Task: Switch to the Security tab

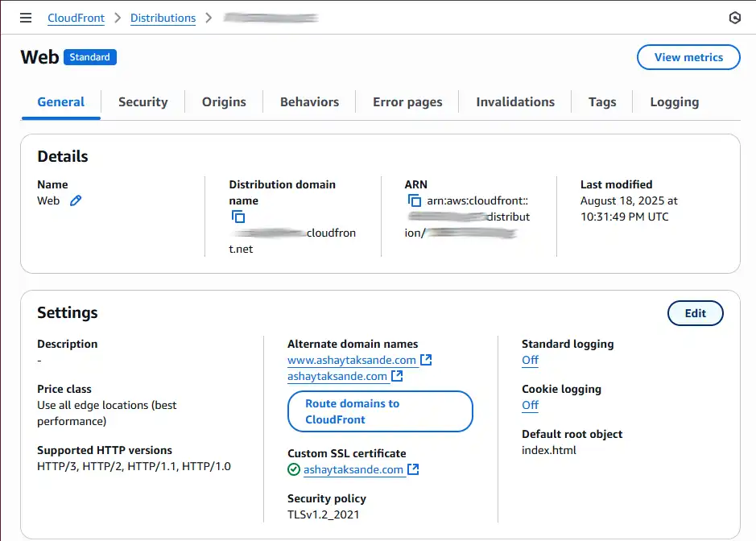Action: 143,102
